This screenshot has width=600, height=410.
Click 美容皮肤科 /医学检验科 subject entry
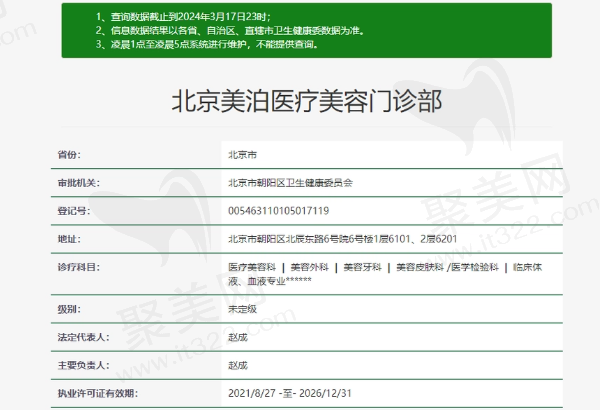447,267
